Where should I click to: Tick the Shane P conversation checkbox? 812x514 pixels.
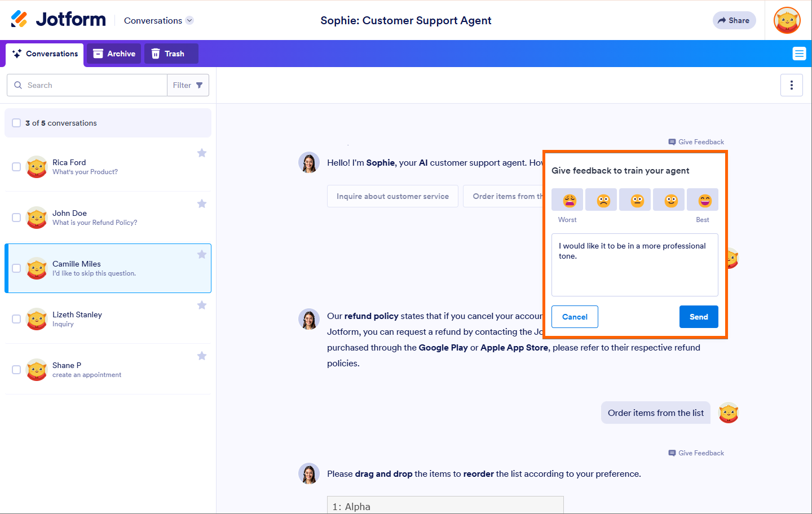tap(16, 370)
